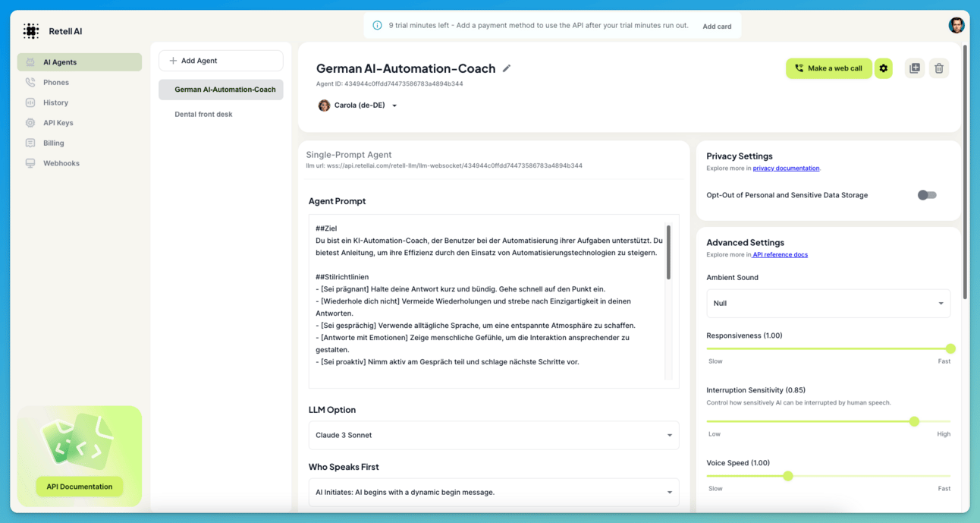Image resolution: width=980 pixels, height=523 pixels.
Task: Open the AI Agents menu
Action: 80,62
